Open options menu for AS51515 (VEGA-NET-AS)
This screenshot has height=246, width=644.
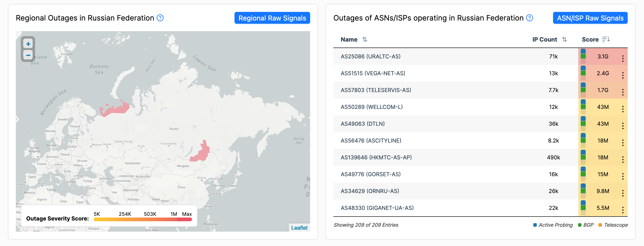tap(623, 73)
